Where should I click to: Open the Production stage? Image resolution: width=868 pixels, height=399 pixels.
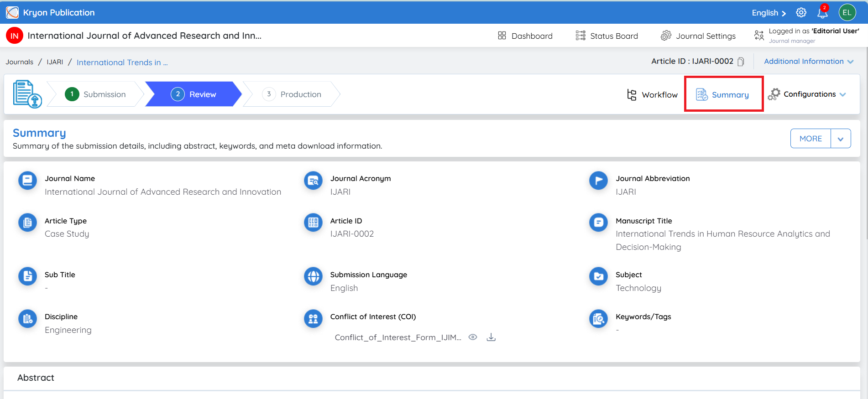[x=292, y=94]
